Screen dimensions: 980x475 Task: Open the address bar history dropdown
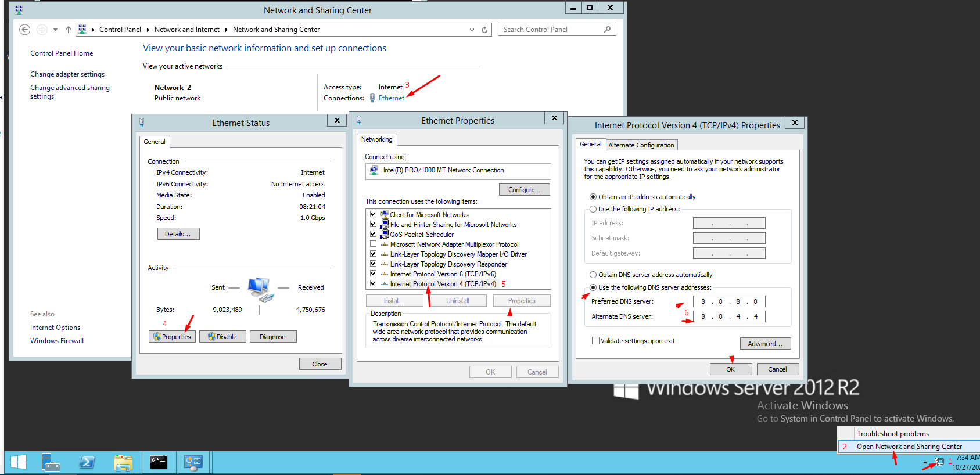tap(472, 30)
